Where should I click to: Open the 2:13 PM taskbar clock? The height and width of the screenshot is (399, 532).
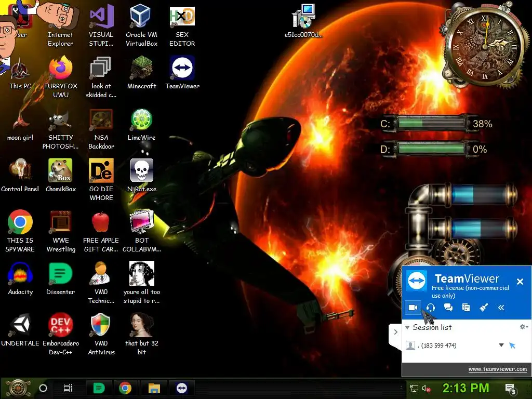point(465,388)
